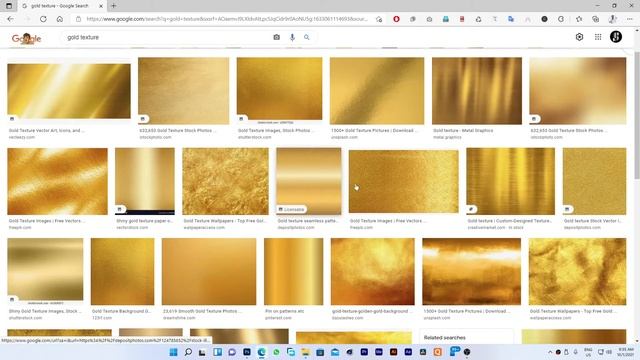This screenshot has width=640, height=360.
Task: Open Task View on the taskbar
Action: tap(202, 352)
